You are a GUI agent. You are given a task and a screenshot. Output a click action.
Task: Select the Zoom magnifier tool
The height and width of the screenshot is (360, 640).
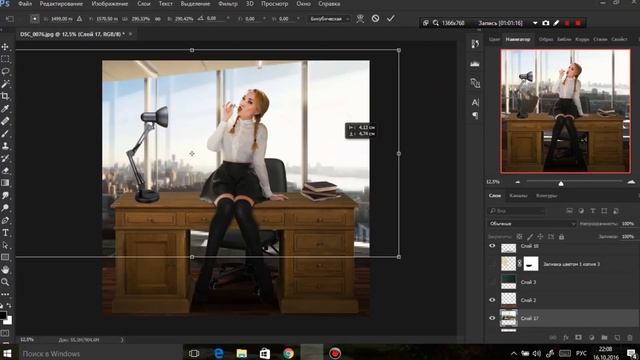[x=5, y=282]
